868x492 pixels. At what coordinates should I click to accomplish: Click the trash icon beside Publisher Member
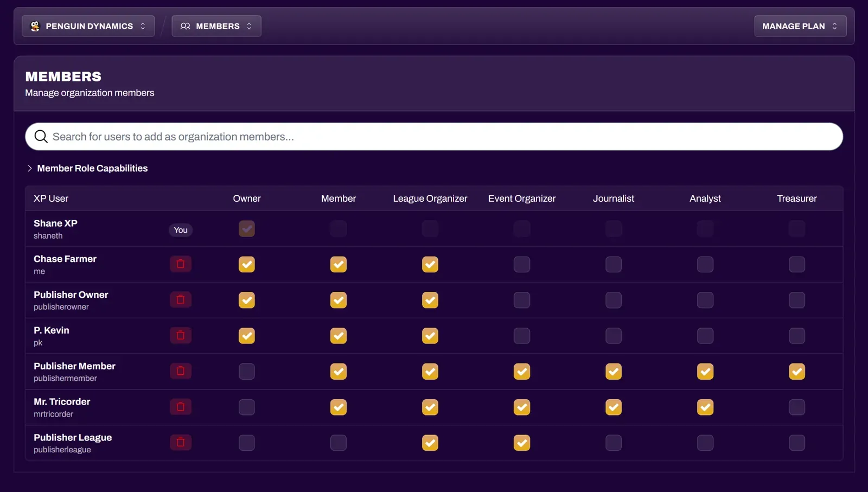(x=181, y=371)
